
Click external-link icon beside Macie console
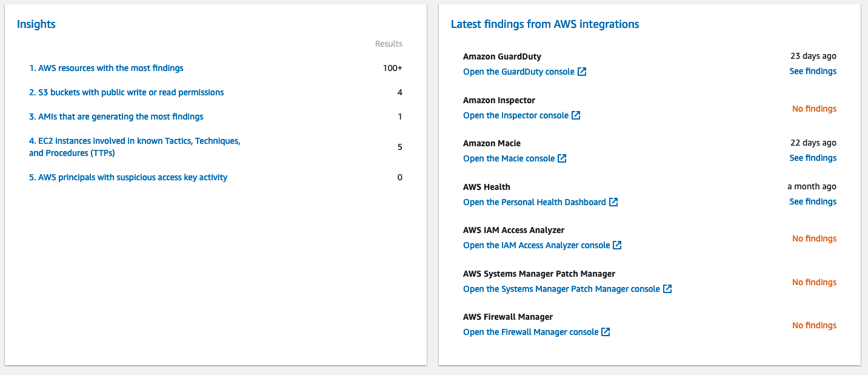[562, 158]
